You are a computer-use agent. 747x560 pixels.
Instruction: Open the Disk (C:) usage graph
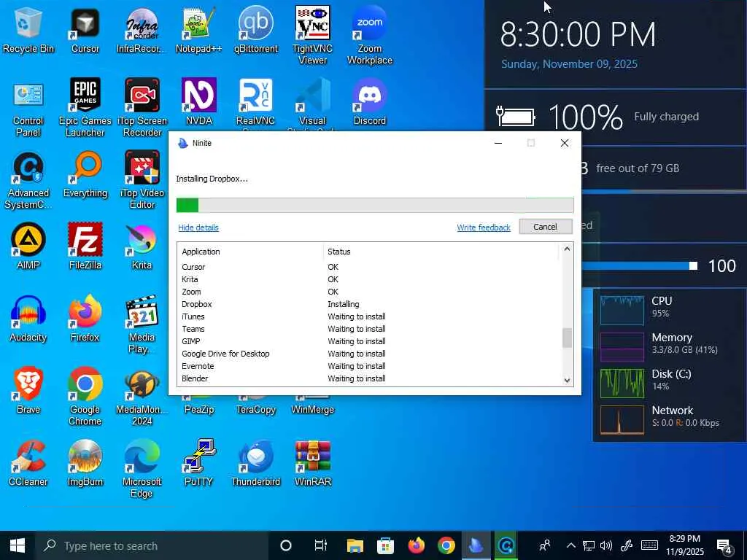click(x=622, y=383)
